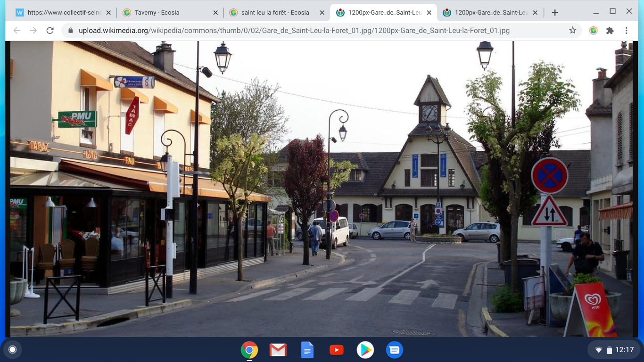
Task: Reload the current page
Action: (50, 31)
